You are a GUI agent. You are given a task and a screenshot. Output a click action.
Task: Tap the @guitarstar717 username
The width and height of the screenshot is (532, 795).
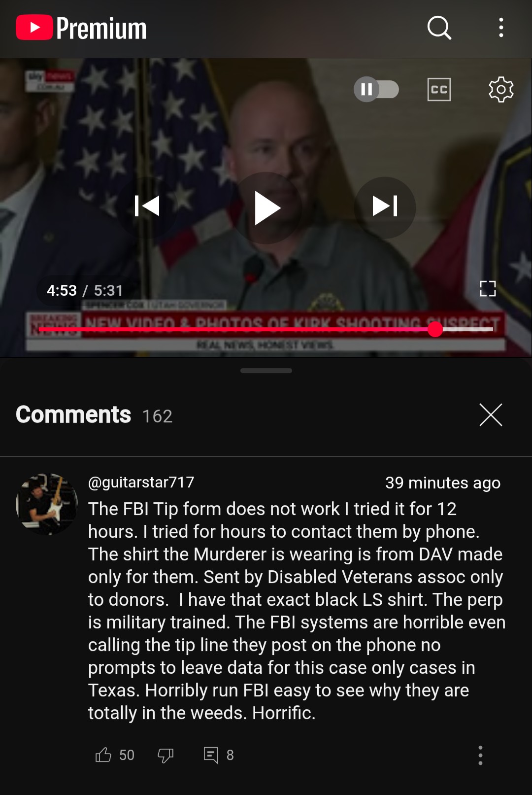[141, 482]
